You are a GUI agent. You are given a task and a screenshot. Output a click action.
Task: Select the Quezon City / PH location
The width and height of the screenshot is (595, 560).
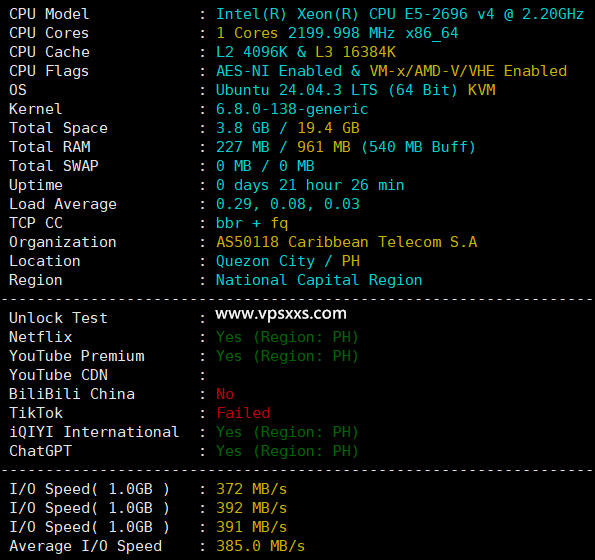[x=288, y=261]
